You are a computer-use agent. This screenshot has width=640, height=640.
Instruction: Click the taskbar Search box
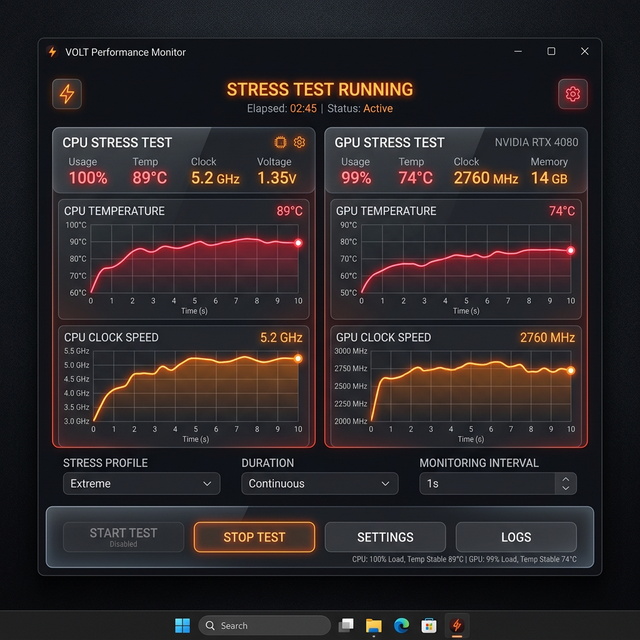264,625
